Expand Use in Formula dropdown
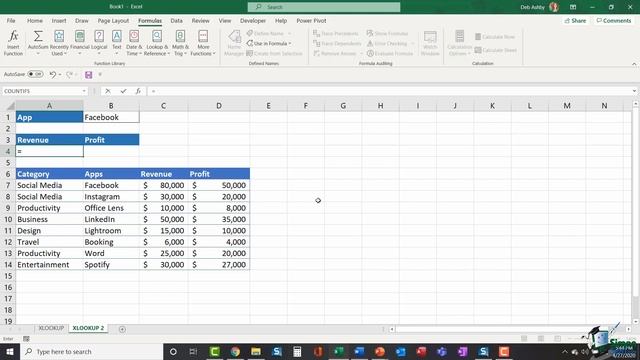This screenshot has height=360, width=640. 290,44
